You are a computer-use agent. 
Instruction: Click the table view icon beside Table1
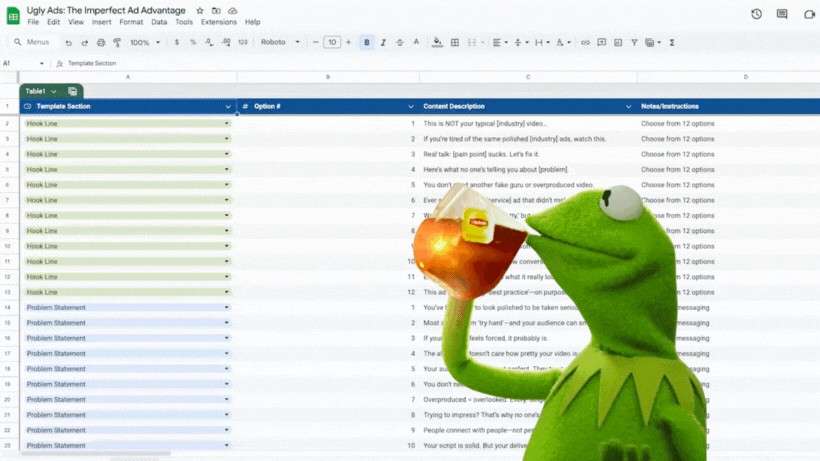point(72,91)
